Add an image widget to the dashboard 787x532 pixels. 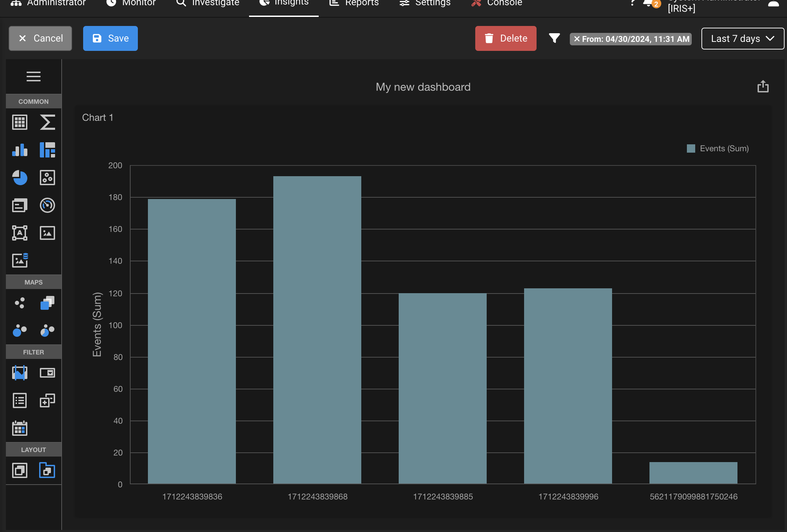coord(47,233)
